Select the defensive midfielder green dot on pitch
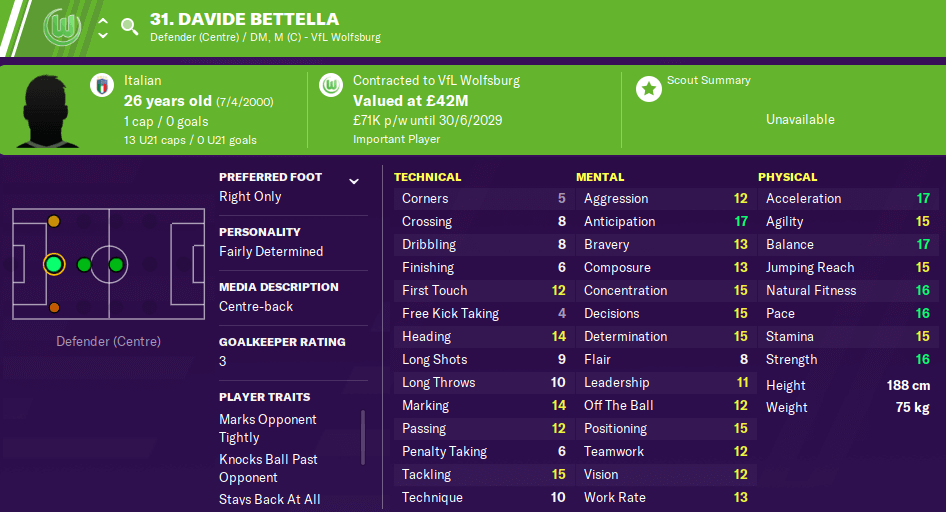 pyautogui.click(x=84, y=264)
